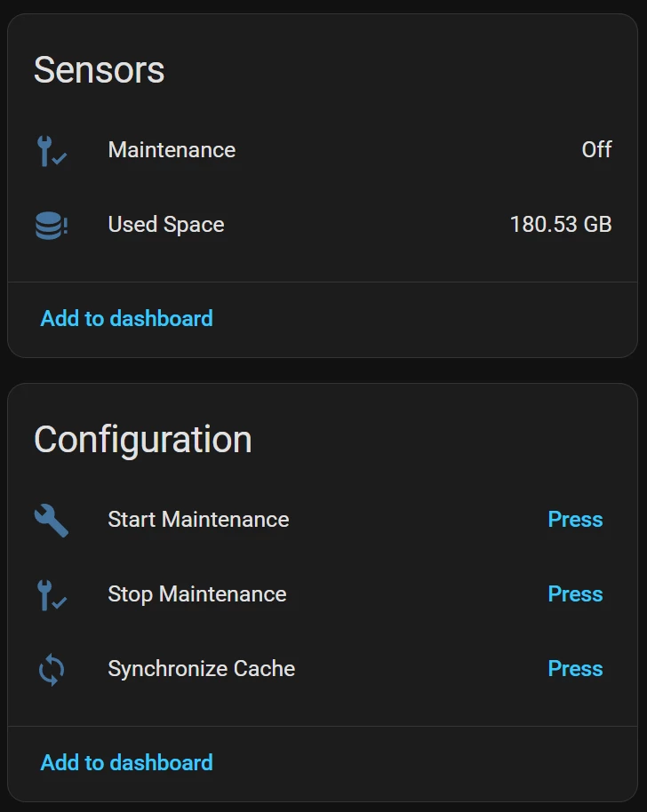Viewport: 647px width, 812px height.
Task: Select the Start Maintenance entity name
Action: coord(198,520)
